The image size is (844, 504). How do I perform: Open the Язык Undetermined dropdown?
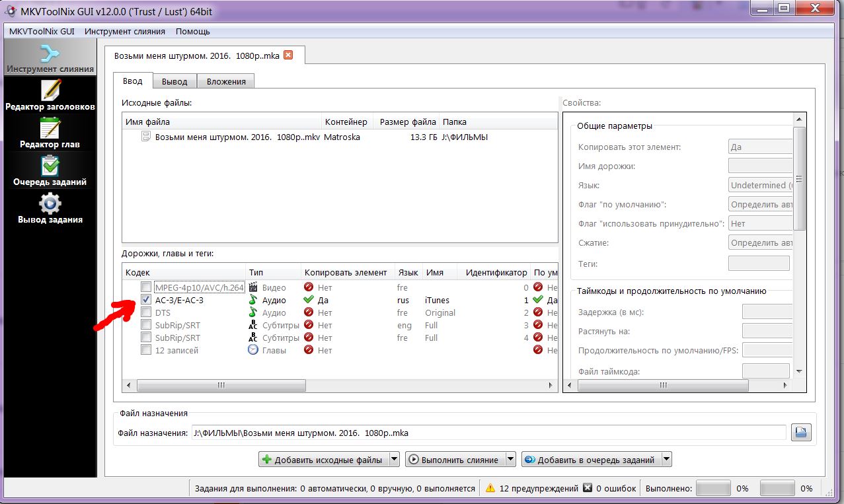coord(760,186)
